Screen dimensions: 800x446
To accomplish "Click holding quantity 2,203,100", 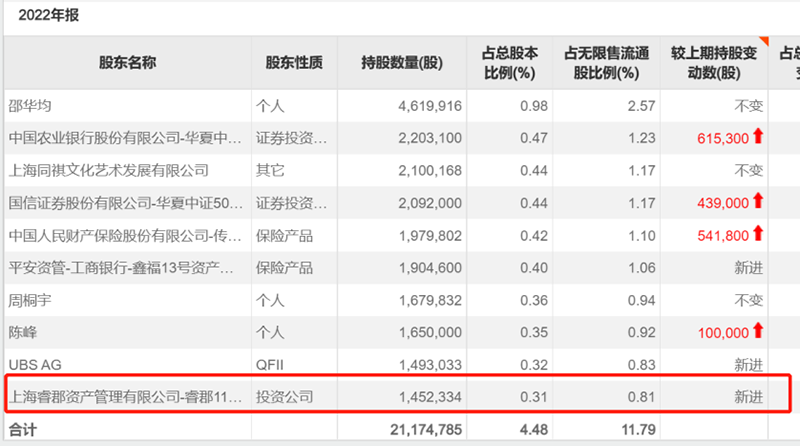I will [x=430, y=138].
